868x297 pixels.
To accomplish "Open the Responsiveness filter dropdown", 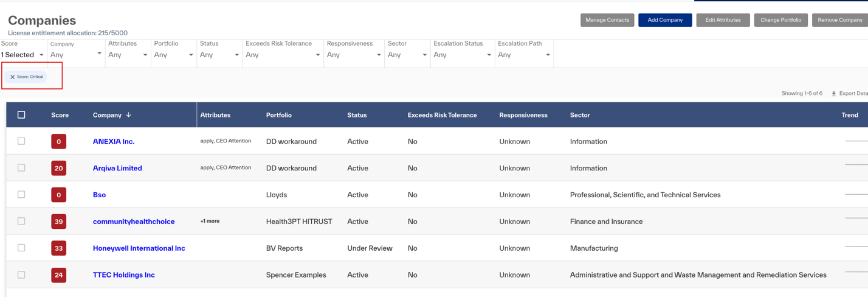I will pyautogui.click(x=354, y=55).
